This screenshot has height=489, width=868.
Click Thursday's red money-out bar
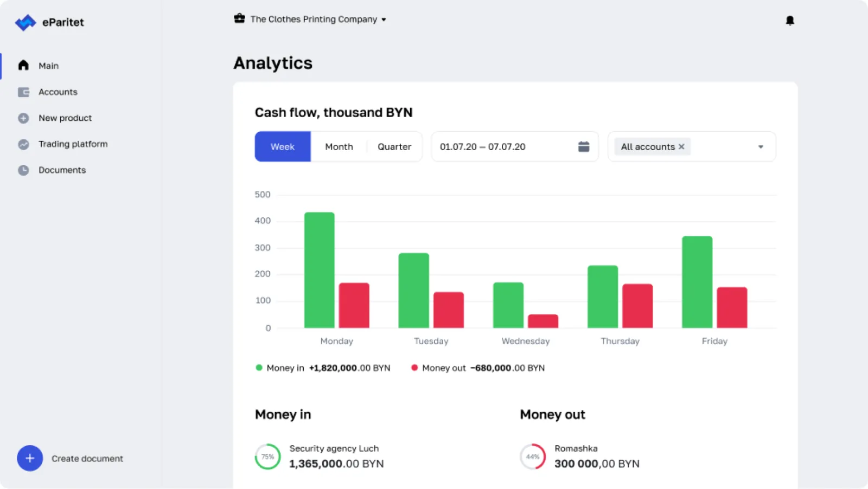[x=637, y=306]
